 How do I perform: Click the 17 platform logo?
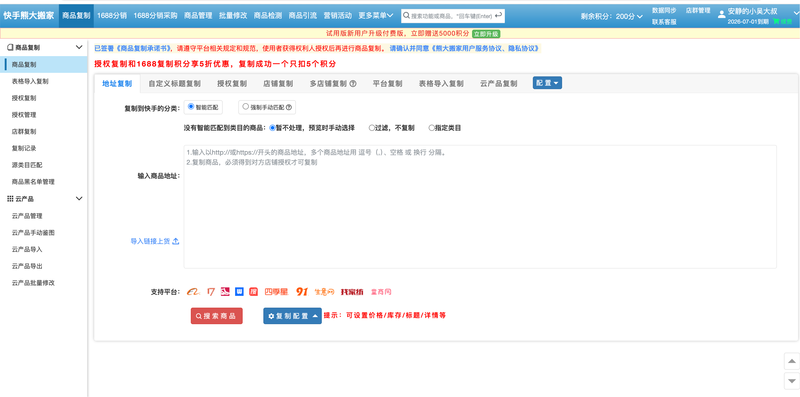pos(211,292)
